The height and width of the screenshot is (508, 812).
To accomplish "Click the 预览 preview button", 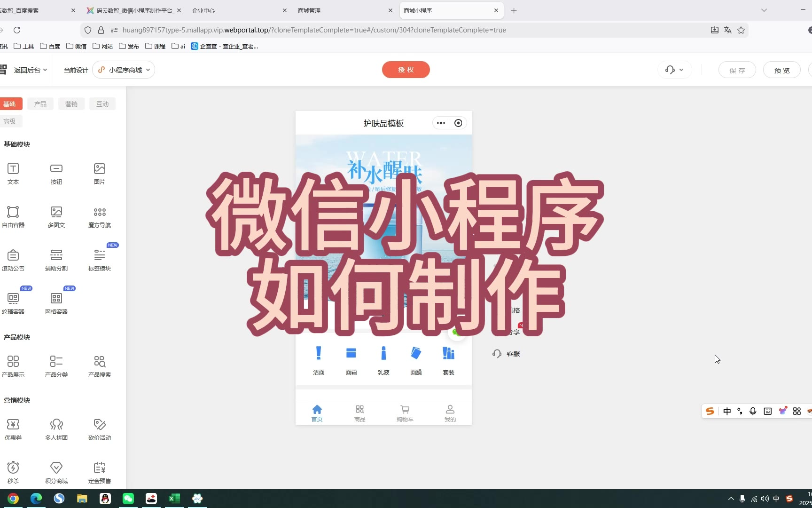I will coord(781,70).
